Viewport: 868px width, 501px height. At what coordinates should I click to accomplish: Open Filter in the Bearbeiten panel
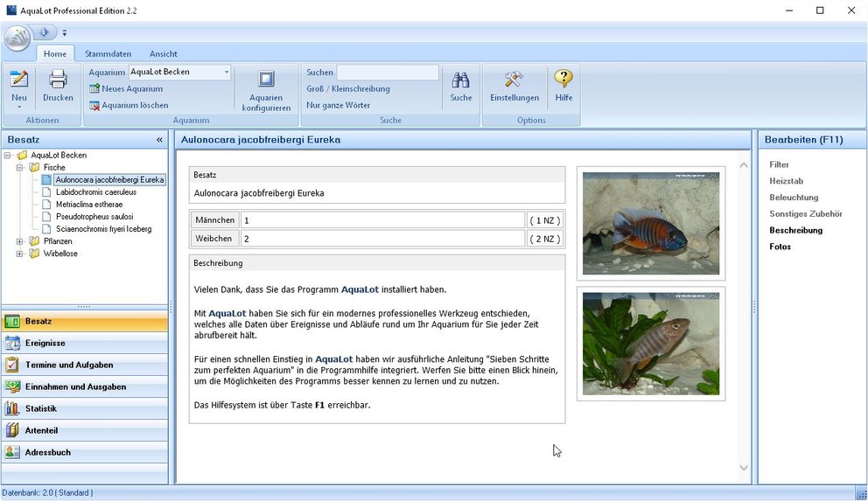click(779, 164)
